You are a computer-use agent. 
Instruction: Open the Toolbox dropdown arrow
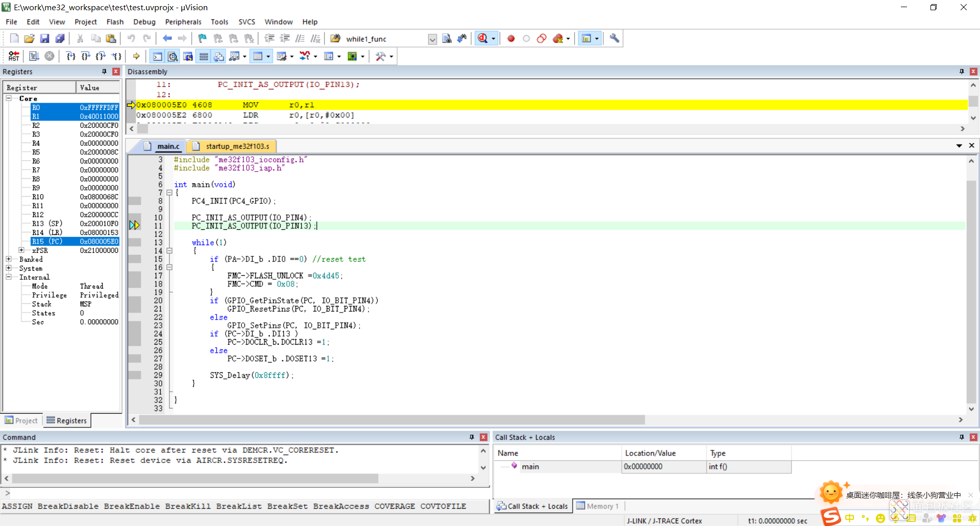(x=391, y=57)
